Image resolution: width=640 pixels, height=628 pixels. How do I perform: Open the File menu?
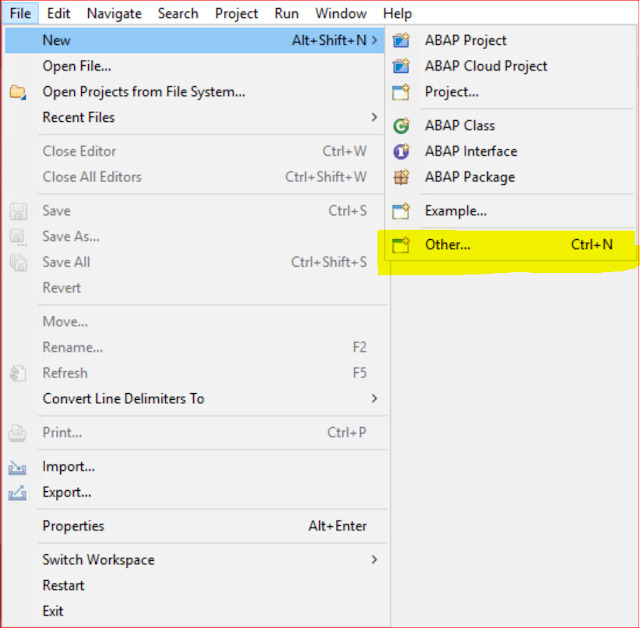coord(20,13)
